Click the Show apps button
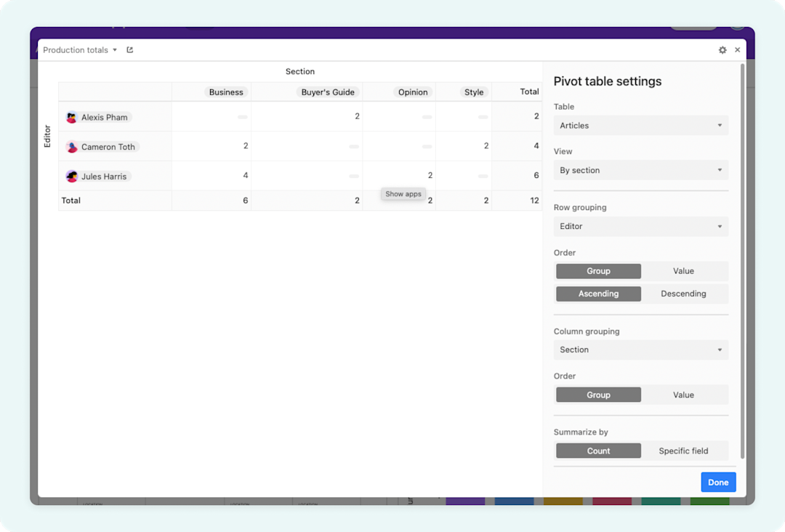This screenshot has height=532, width=785. pyautogui.click(x=403, y=194)
